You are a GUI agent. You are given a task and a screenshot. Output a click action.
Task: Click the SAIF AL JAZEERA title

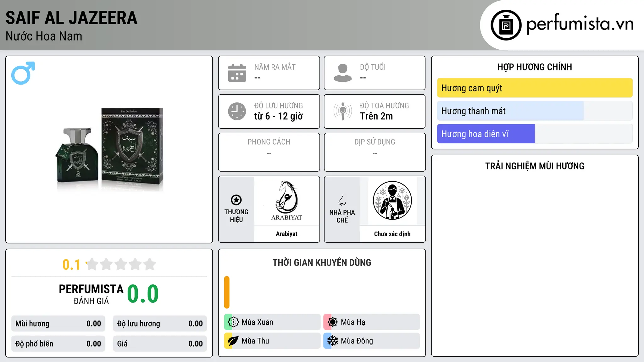71,18
